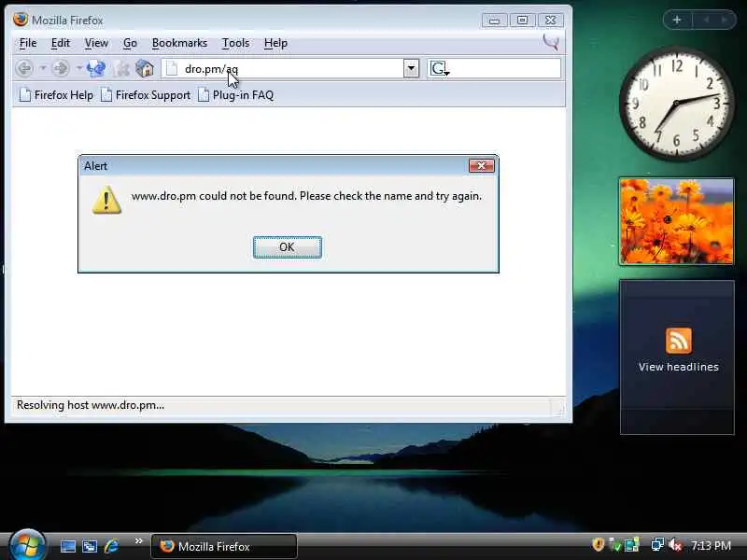Viewport: 747px width, 560px height.
Task: Click the green checkmark tray icon
Action: pos(615,545)
